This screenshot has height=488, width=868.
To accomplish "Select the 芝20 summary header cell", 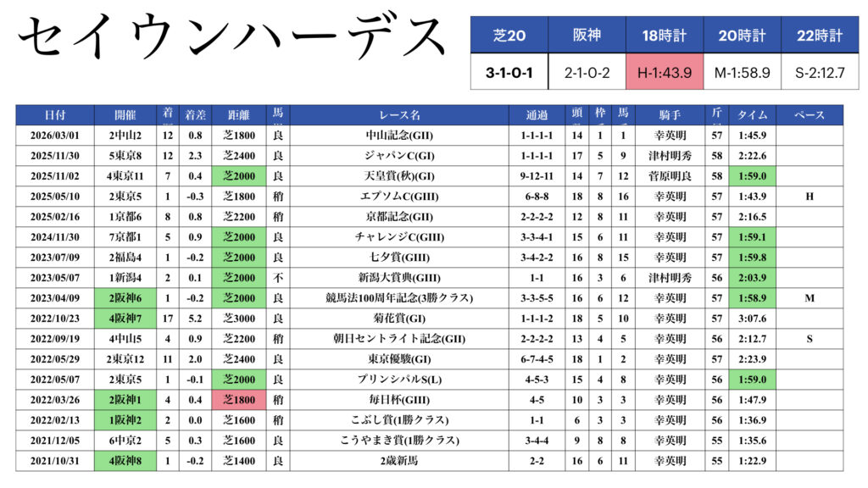I will (509, 36).
